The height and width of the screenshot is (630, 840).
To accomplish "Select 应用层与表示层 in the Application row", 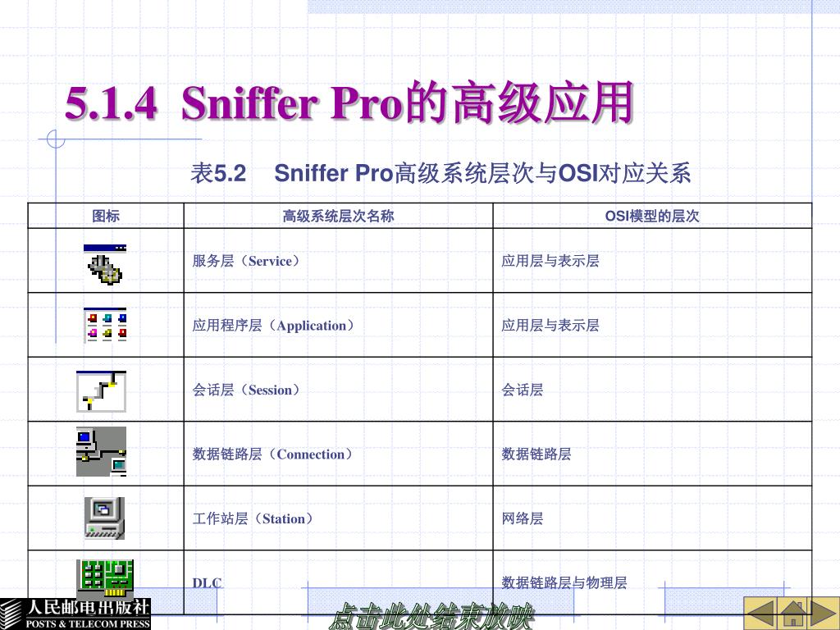I will pos(550,325).
